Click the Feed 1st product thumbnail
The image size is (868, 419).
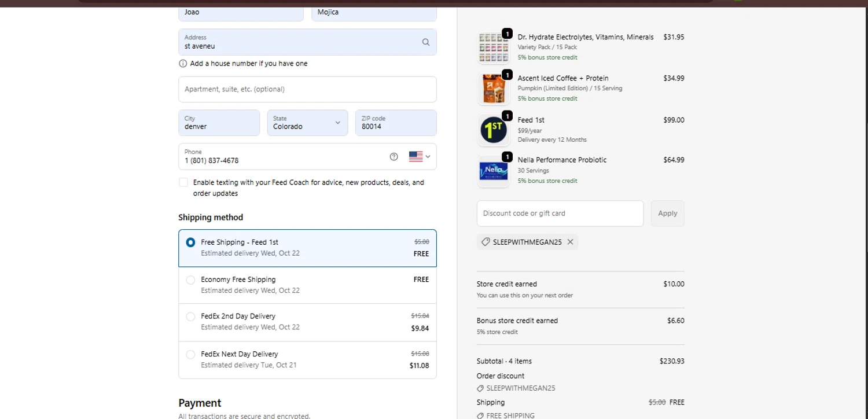tap(494, 130)
